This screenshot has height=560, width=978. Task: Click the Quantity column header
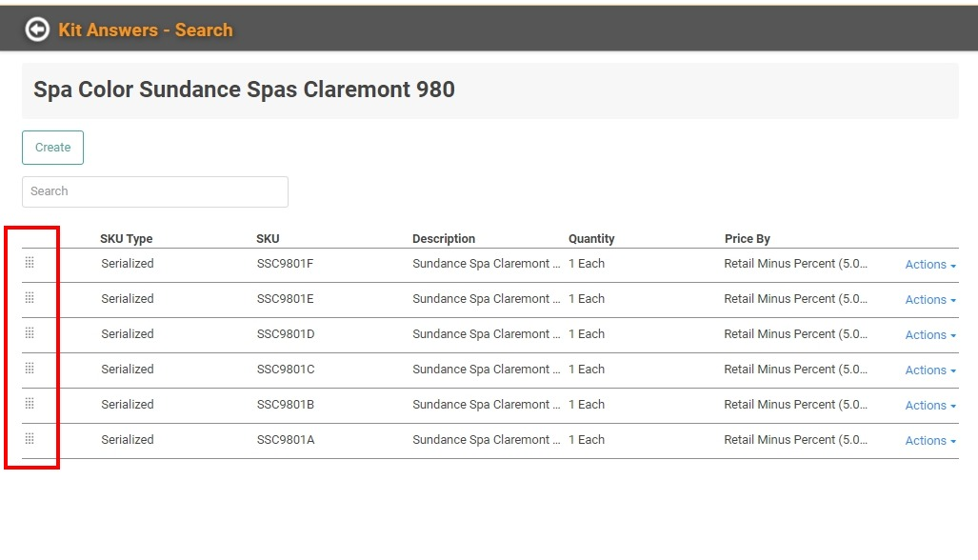(x=591, y=239)
